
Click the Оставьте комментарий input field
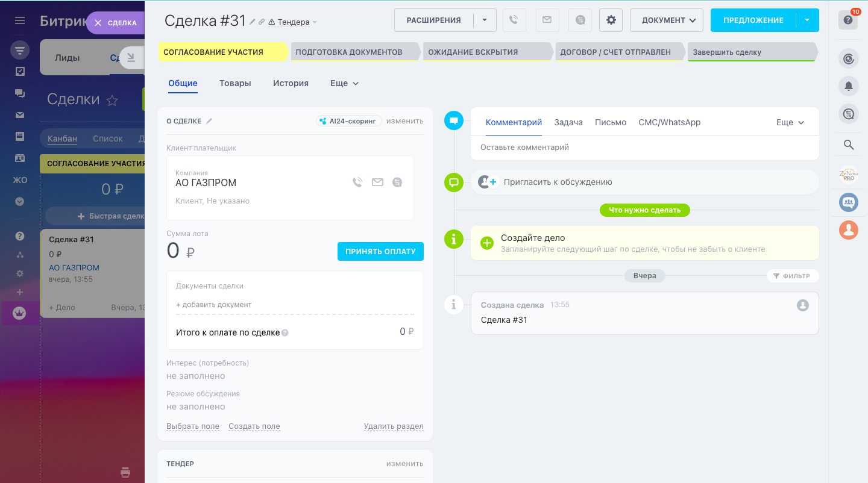click(645, 148)
